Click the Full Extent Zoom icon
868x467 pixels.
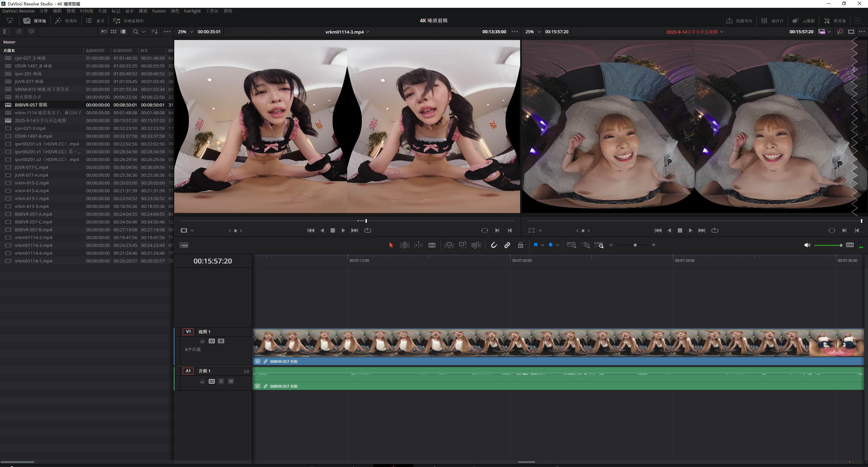tap(572, 245)
